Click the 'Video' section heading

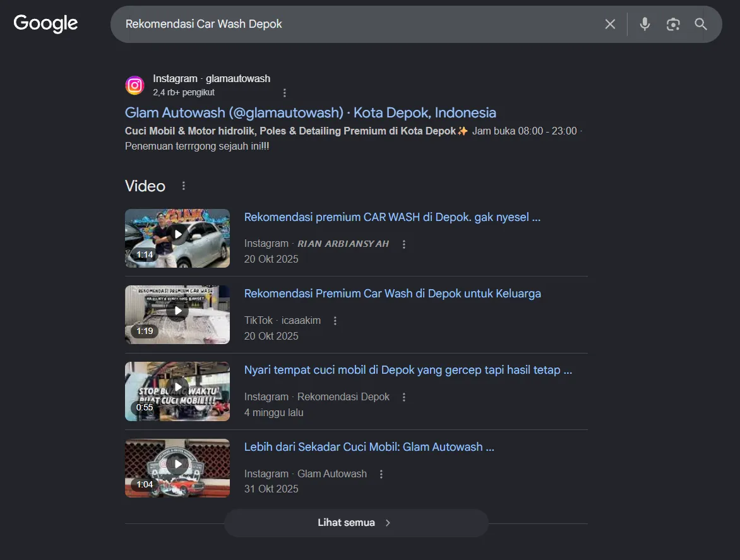(145, 186)
